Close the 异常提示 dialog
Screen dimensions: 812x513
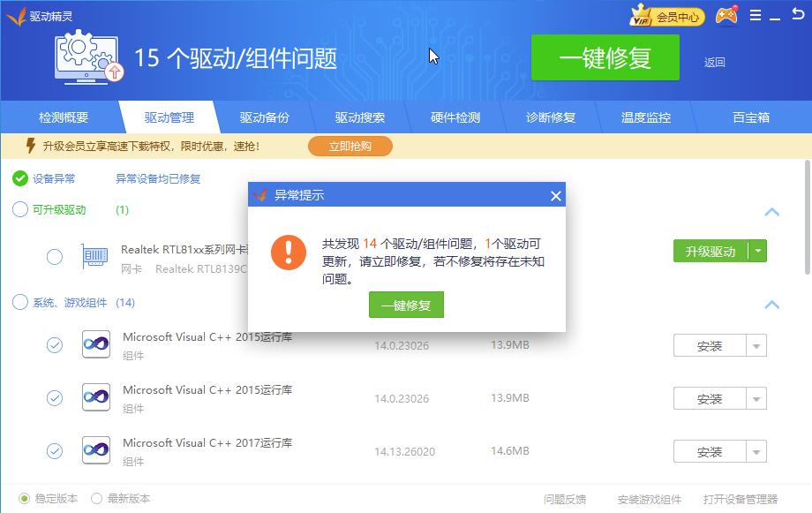[555, 196]
